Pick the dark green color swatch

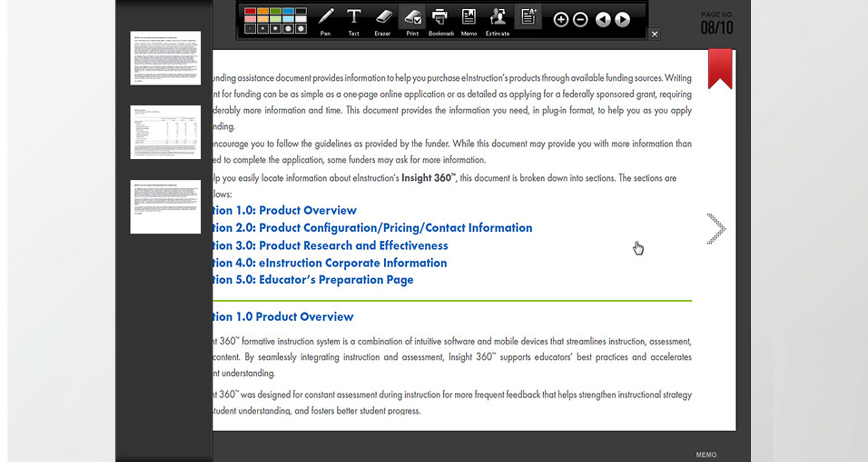[x=275, y=11]
